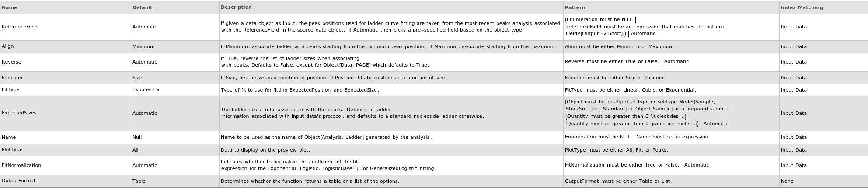Viewport: 868px width, 188px height.
Task: Click the Pattern column header
Action: point(575,7)
